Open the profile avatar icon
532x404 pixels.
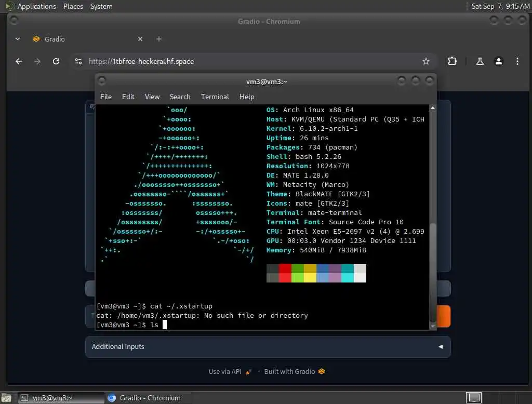tap(499, 61)
